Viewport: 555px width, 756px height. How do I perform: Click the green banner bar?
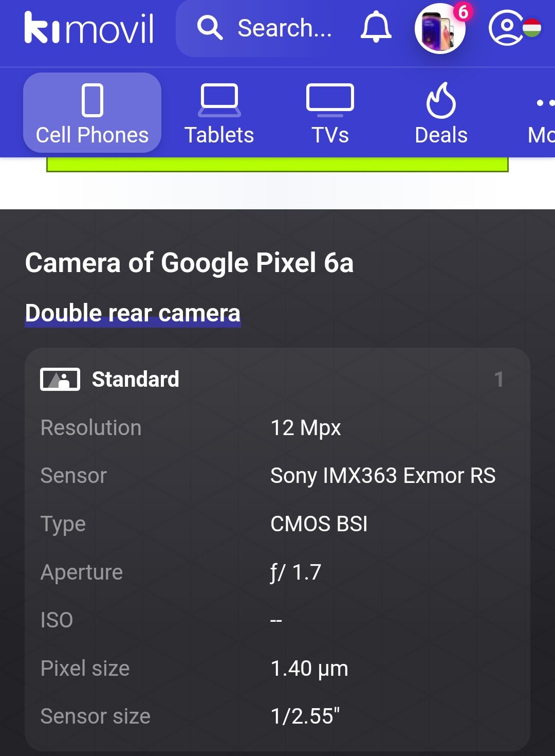(277, 165)
